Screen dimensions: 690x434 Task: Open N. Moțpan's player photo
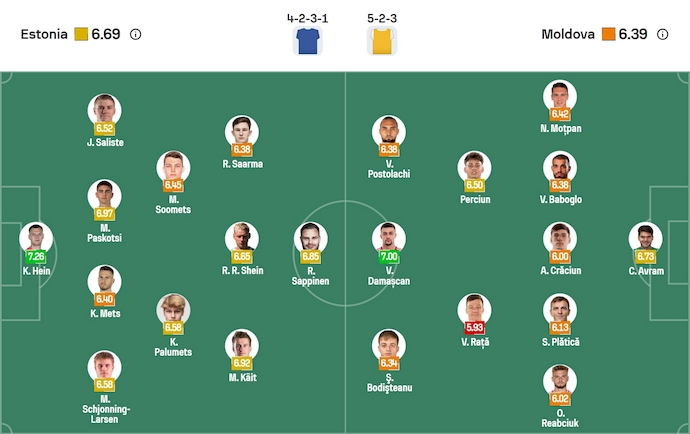tap(560, 96)
